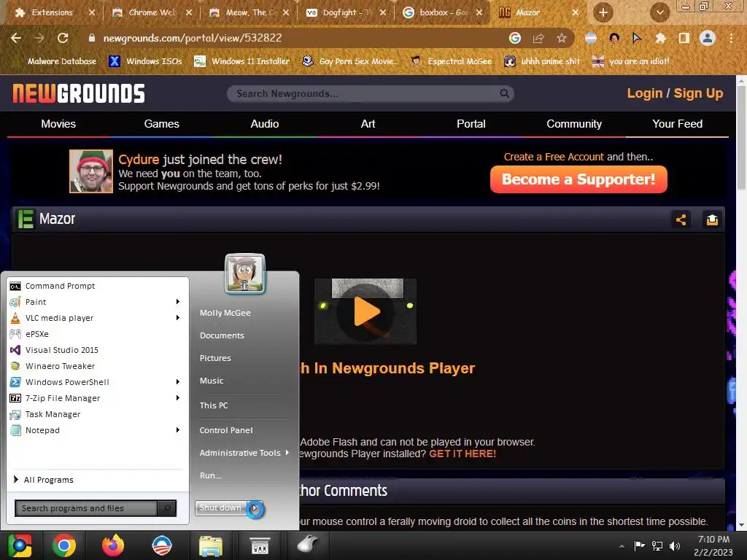Open Chrome's three-dot menu
The width and height of the screenshot is (747, 560).
[731, 38]
